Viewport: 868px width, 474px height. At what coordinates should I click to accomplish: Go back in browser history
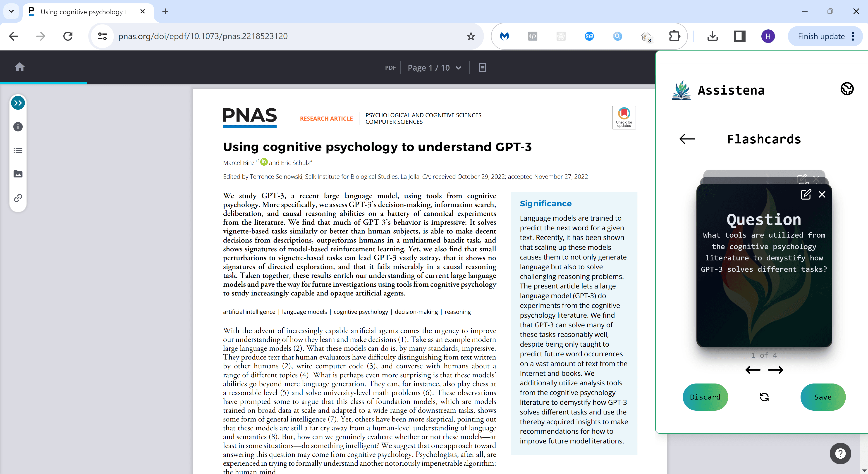click(x=14, y=36)
